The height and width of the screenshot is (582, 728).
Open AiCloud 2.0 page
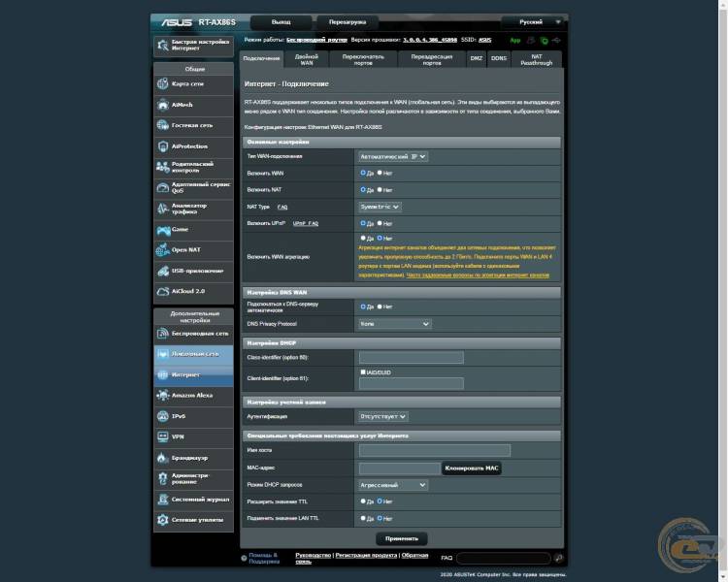(193, 291)
